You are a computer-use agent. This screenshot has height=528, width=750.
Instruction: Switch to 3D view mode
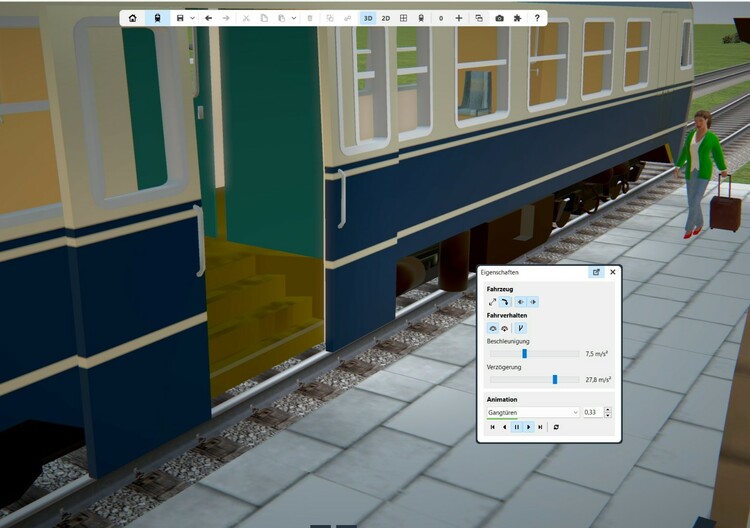coord(368,18)
